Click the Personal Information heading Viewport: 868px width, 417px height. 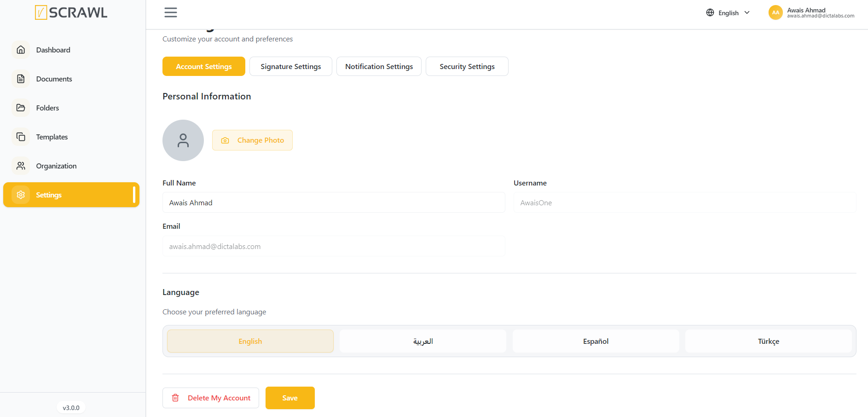[x=207, y=96]
